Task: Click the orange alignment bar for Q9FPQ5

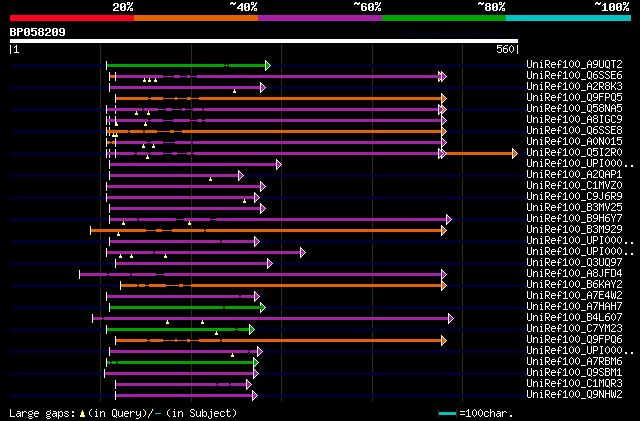Action: click(x=278, y=98)
